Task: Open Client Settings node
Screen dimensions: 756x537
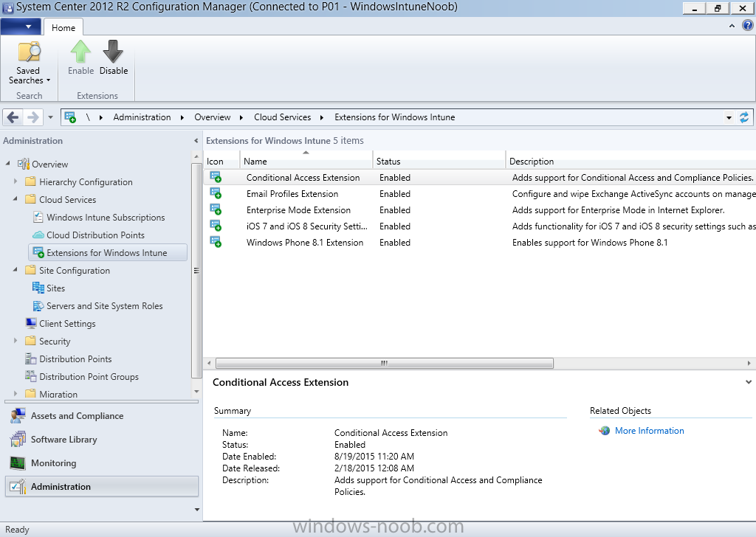Action: pos(67,324)
